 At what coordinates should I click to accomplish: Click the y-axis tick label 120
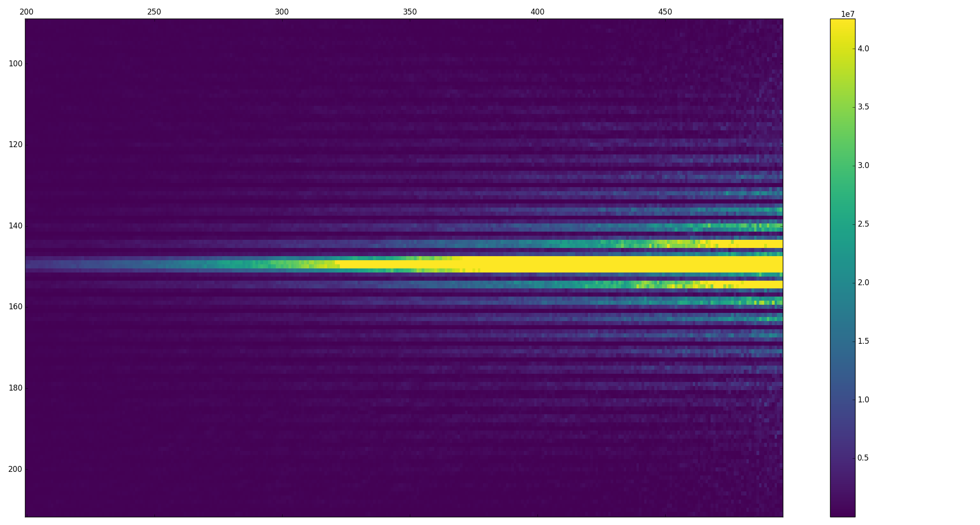[15, 145]
